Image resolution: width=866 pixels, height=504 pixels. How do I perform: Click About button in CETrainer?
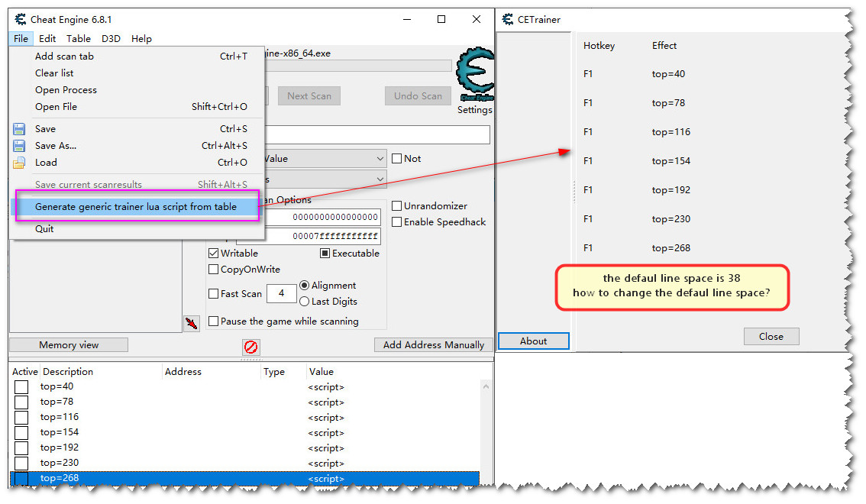pyautogui.click(x=534, y=341)
